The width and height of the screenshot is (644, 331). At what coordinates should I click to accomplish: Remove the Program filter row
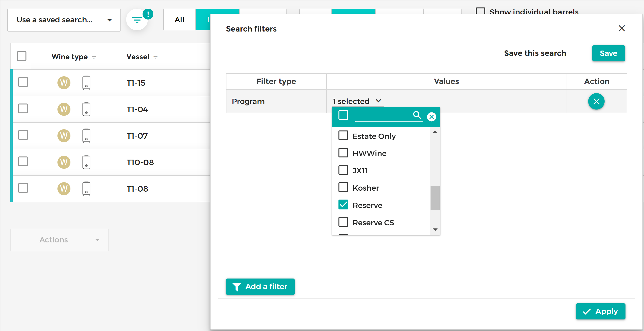tap(596, 101)
